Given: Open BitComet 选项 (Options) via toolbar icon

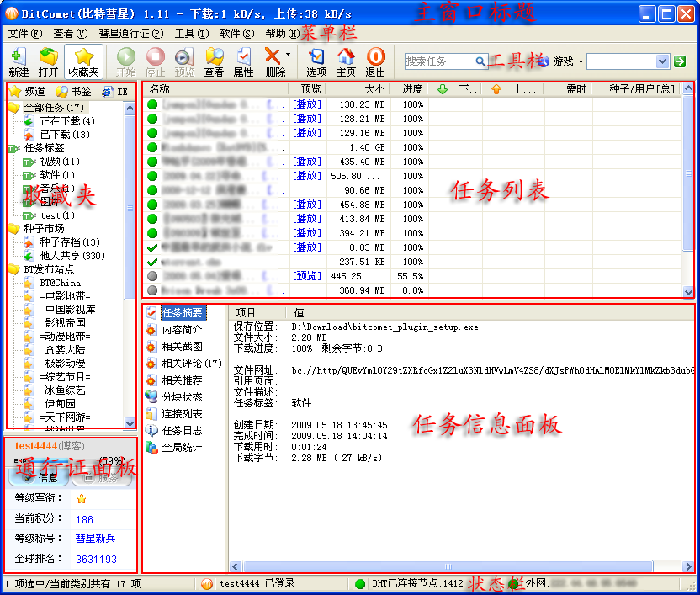Looking at the screenshot, I should (x=317, y=61).
